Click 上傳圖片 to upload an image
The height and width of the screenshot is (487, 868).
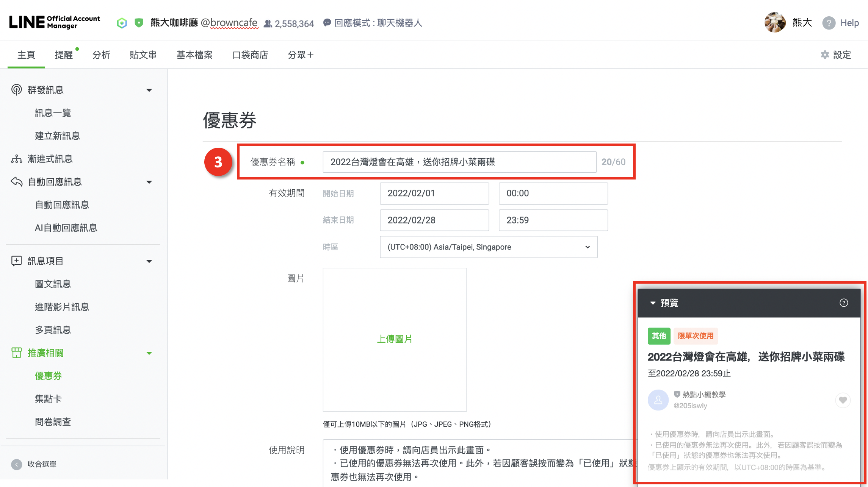[x=394, y=339]
